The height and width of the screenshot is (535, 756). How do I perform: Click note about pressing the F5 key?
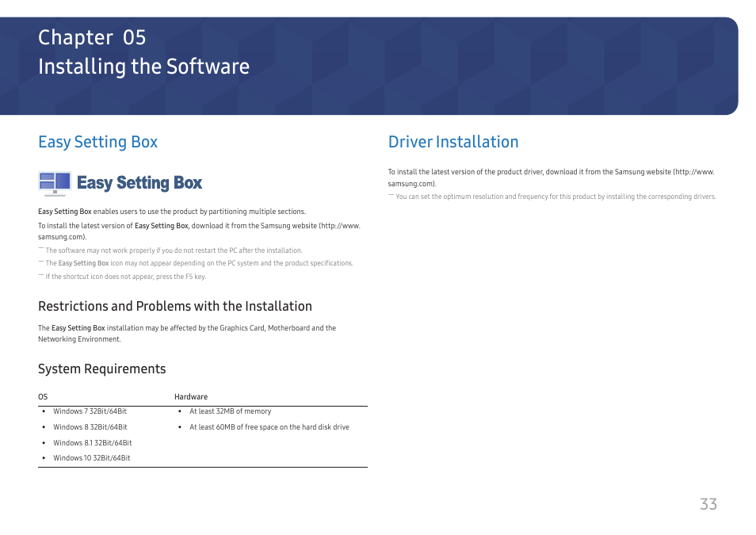coord(126,277)
